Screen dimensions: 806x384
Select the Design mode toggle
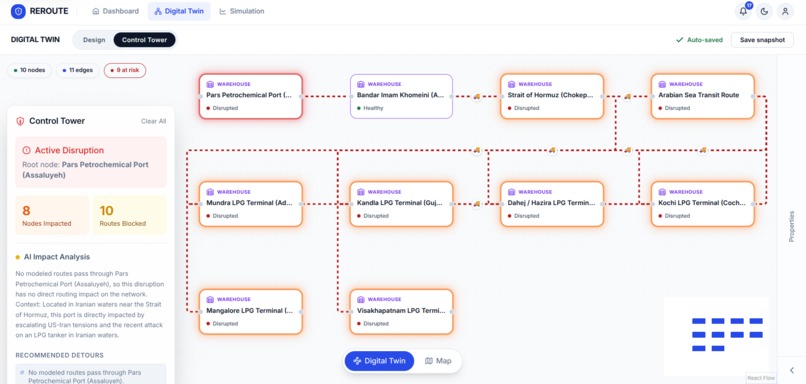94,40
